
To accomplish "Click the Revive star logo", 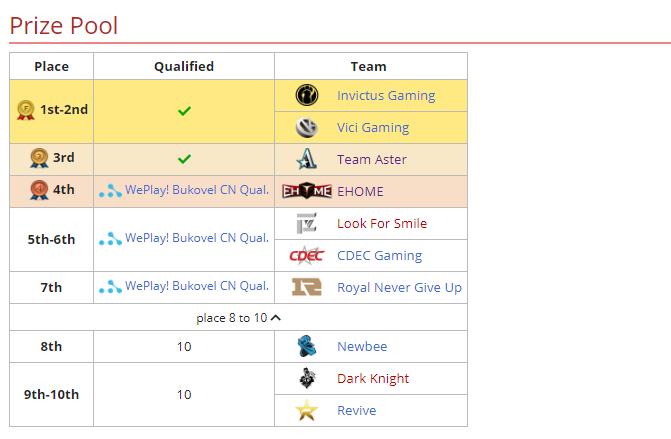I will [307, 411].
